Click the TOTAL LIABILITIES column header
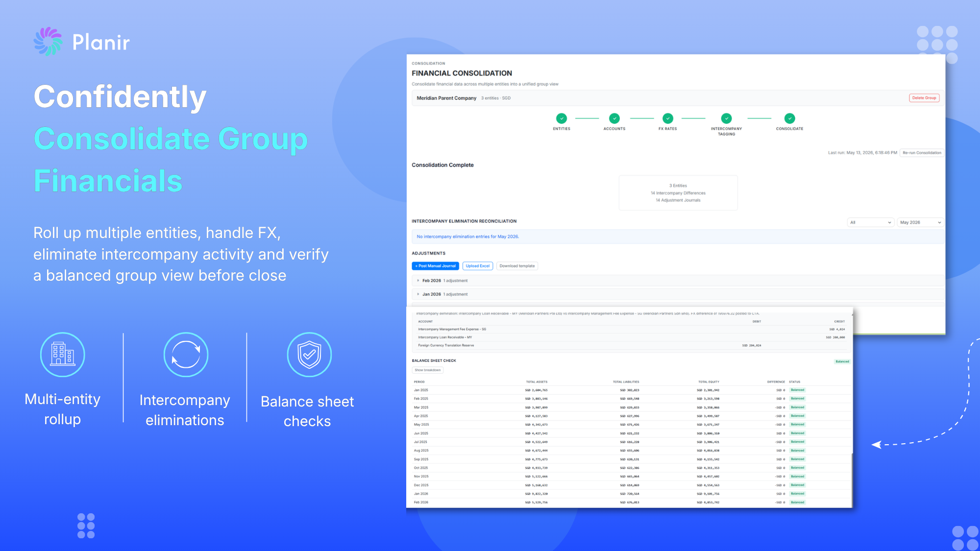This screenshot has height=551, width=980. (x=626, y=382)
